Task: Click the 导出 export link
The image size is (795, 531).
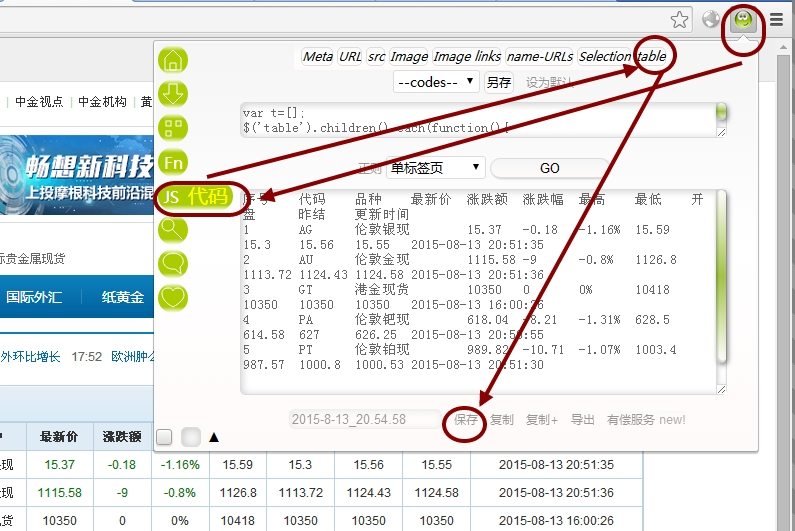Action: 583,420
